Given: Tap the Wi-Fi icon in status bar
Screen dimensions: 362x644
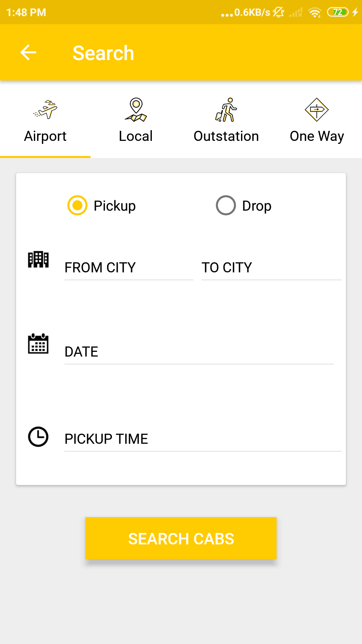Looking at the screenshot, I should [315, 13].
